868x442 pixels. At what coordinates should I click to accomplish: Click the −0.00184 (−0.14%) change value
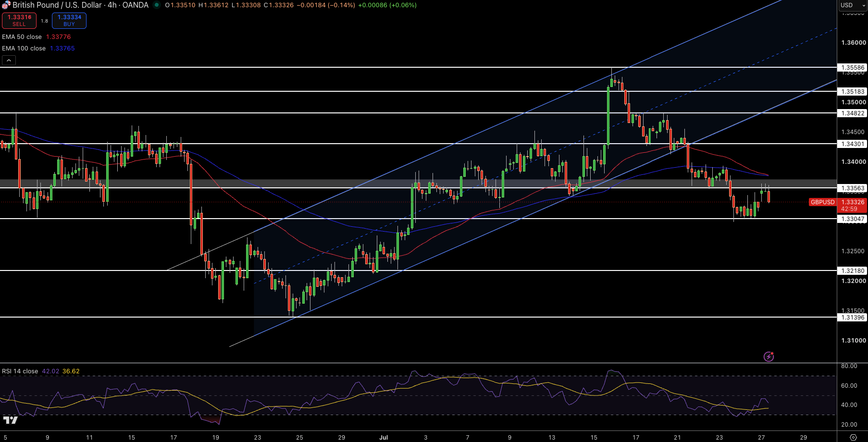tap(325, 5)
